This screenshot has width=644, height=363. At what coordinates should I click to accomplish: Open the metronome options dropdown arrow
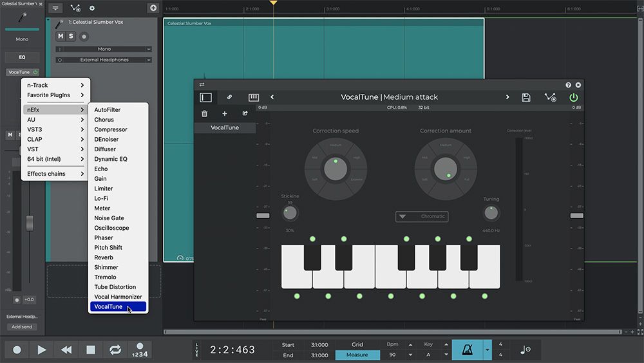488,350
